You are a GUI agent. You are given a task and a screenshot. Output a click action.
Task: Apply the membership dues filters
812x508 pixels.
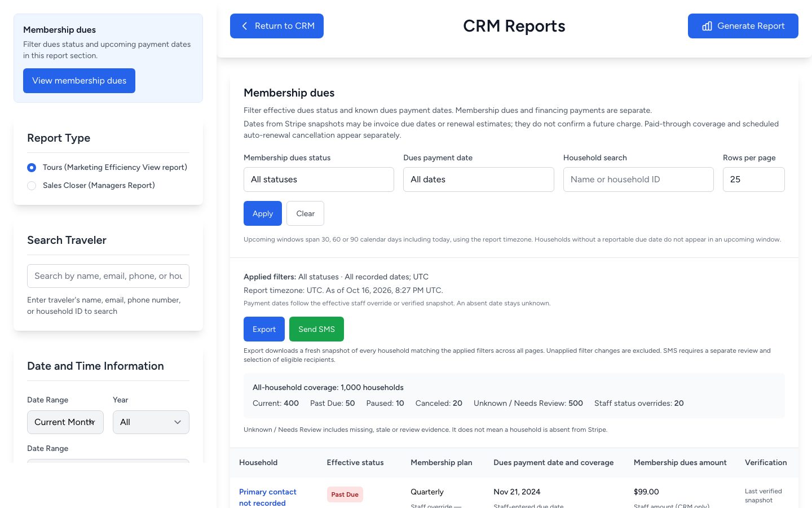[263, 213]
